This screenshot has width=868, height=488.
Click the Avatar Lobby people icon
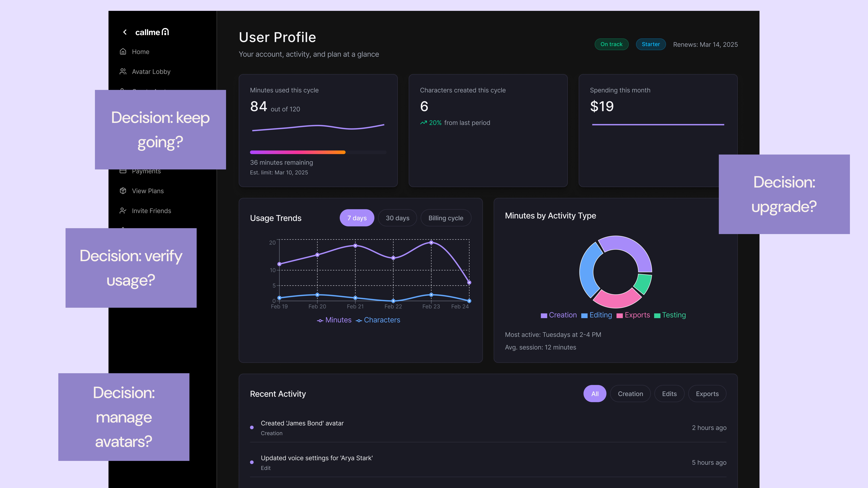click(x=123, y=71)
